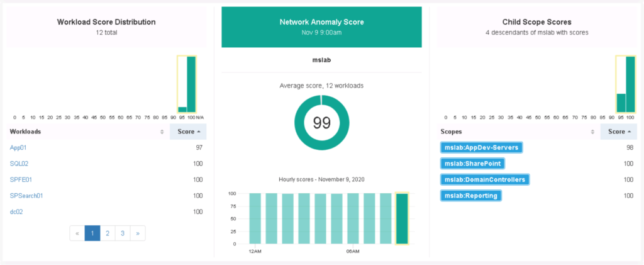Click the mslab:Reporting scope tag
The width and height of the screenshot is (644, 265).
(471, 196)
